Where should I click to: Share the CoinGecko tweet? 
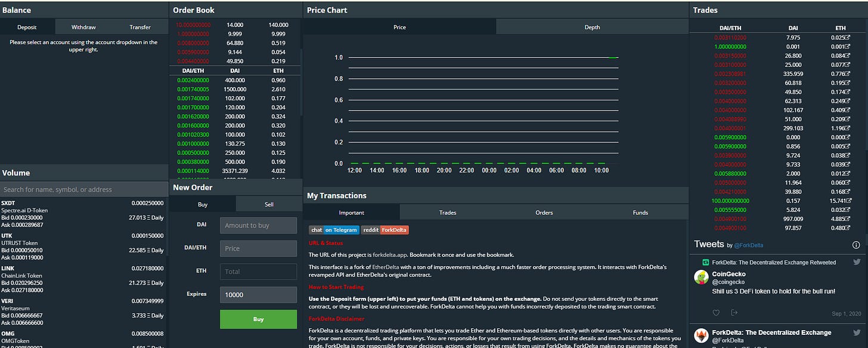point(734,312)
